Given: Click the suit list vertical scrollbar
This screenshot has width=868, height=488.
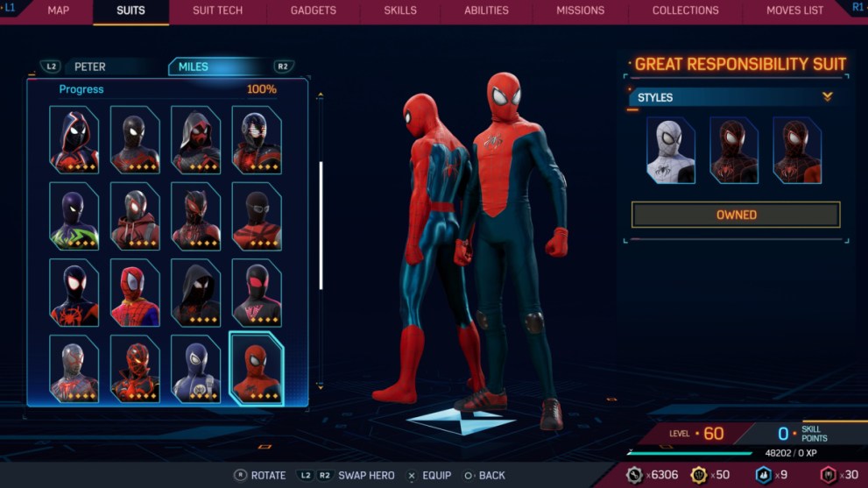Looking at the screenshot, I should [x=321, y=225].
